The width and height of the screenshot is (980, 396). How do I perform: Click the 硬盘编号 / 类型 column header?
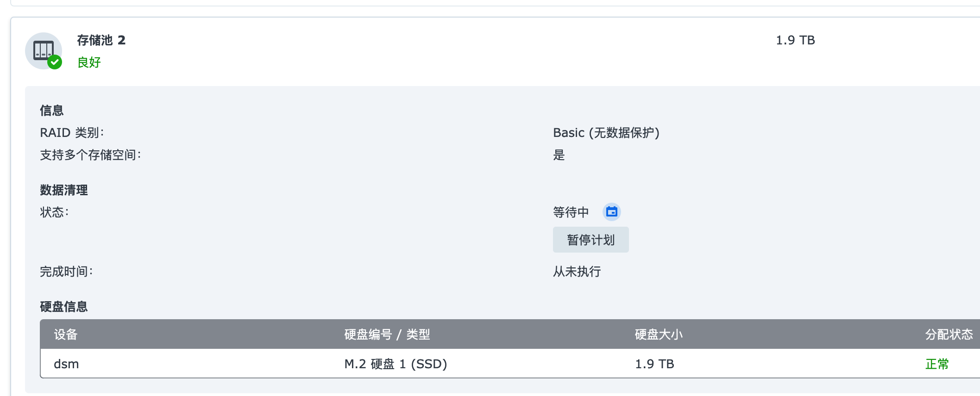click(x=387, y=334)
